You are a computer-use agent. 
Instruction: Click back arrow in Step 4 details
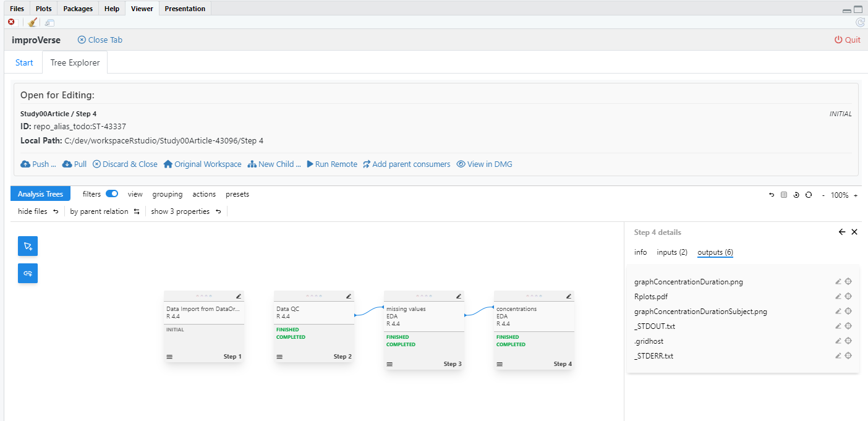coord(841,232)
